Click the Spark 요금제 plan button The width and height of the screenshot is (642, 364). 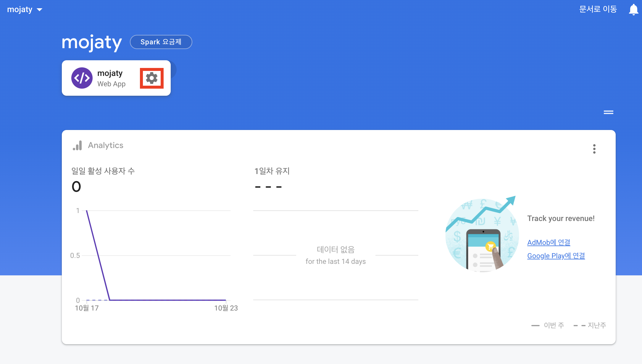pos(161,42)
